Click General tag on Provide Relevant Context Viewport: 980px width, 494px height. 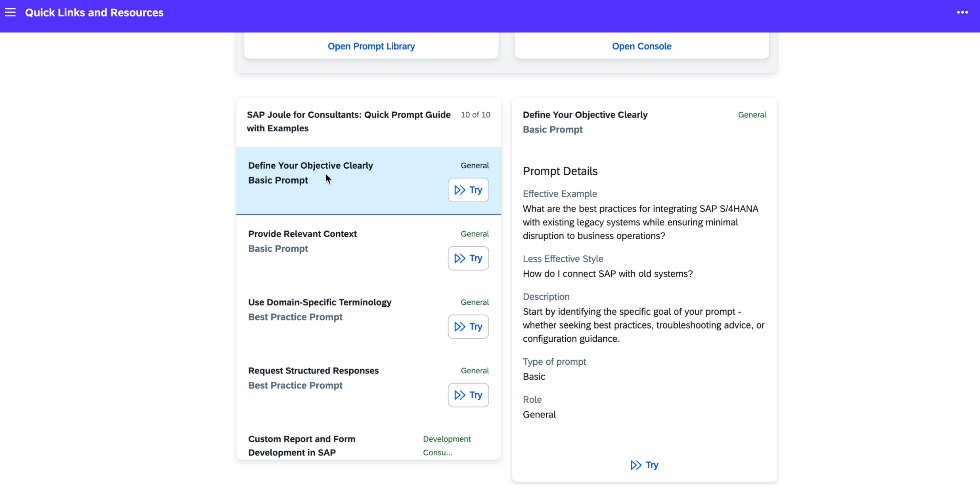[475, 234]
